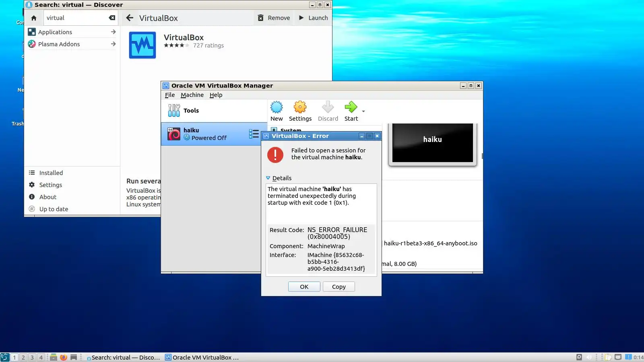Switch to virtual desktop 2
The image size is (644, 362).
pyautogui.click(x=23, y=357)
